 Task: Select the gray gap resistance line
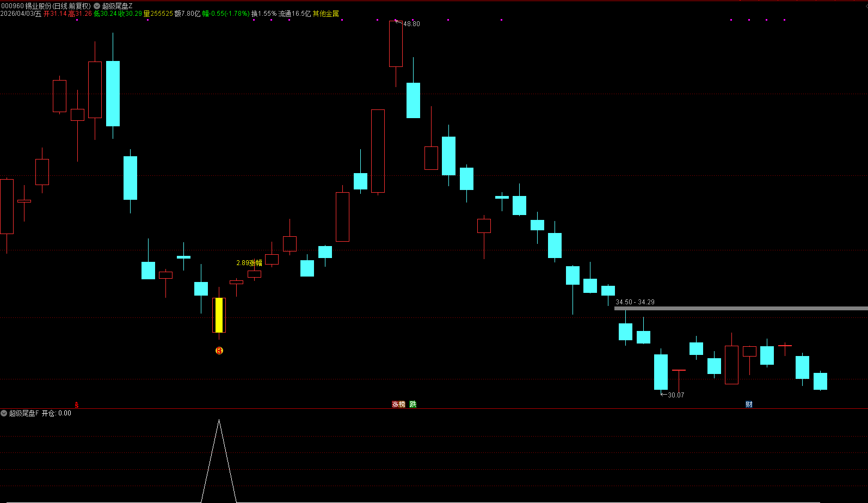741,309
